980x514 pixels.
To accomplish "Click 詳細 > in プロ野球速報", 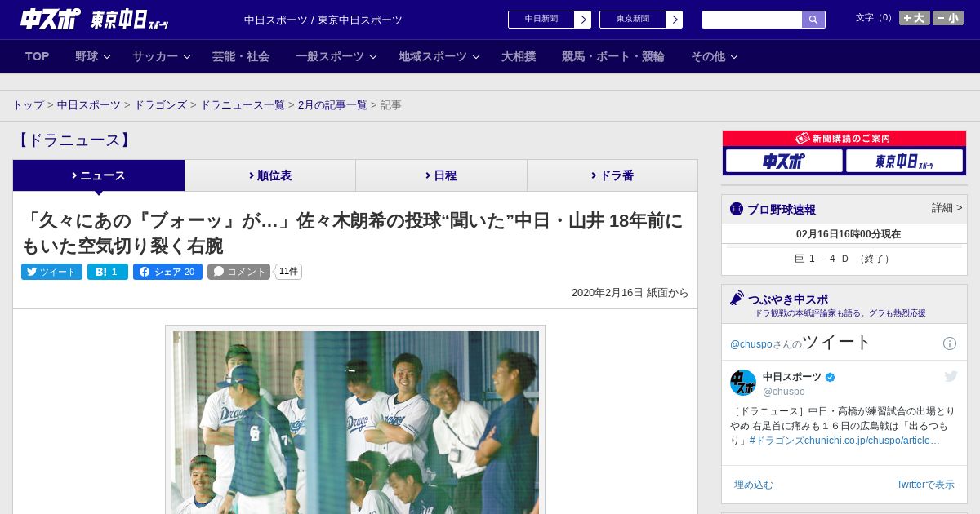I will (x=947, y=208).
